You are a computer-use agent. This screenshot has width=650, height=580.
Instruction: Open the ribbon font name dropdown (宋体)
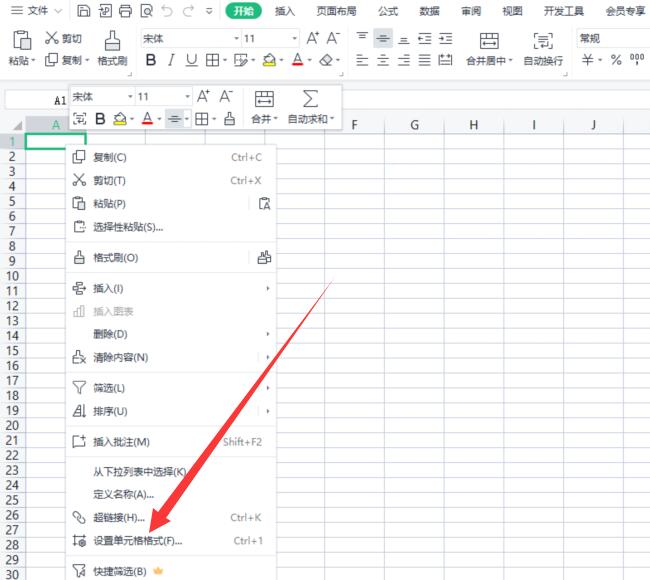(236, 39)
